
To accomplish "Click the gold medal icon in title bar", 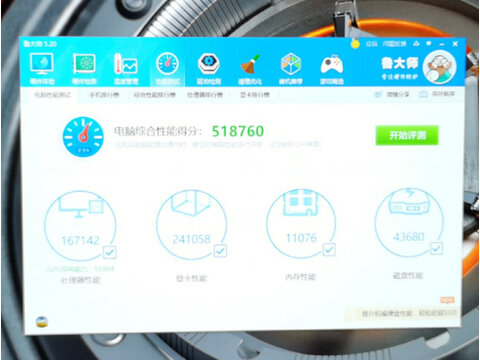I will (x=355, y=44).
